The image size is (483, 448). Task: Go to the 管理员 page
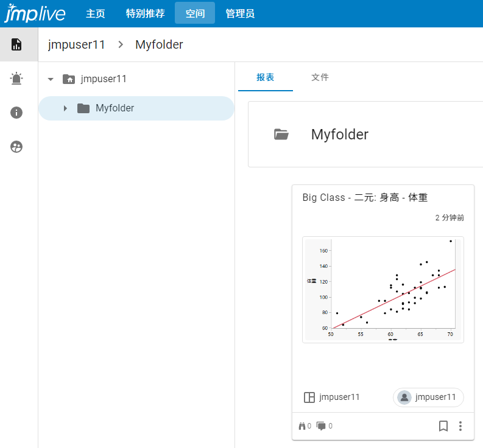(x=240, y=13)
